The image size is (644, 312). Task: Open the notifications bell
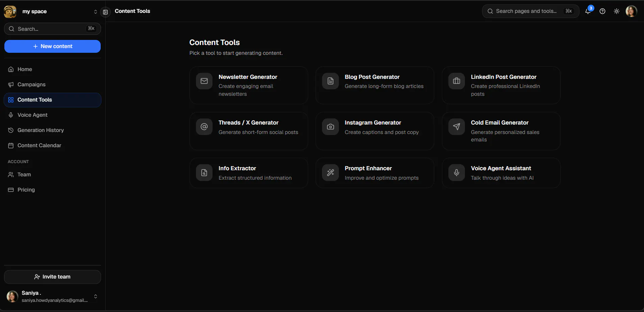(588, 11)
